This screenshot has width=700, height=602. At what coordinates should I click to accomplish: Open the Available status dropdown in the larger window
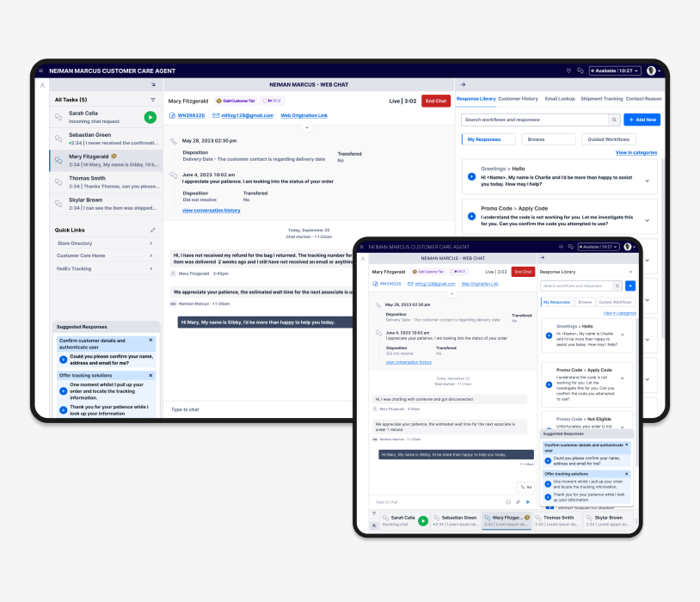614,71
